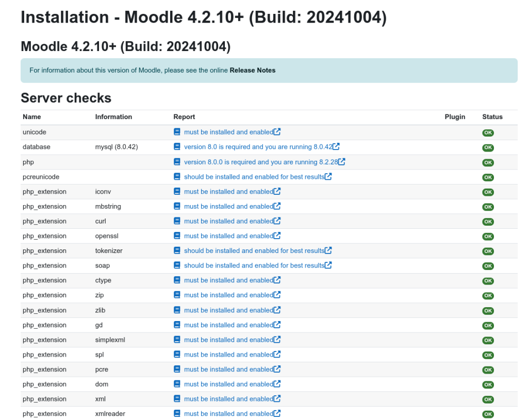Viewport: 528px width, 420px height.
Task: Click the OK status badge in the mbstring row
Action: [488, 207]
